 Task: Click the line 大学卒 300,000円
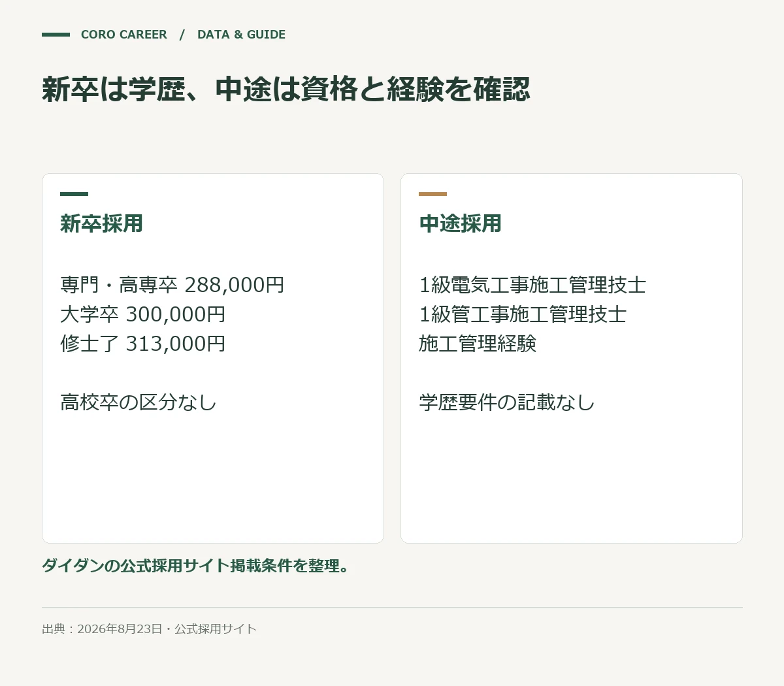[143, 314]
